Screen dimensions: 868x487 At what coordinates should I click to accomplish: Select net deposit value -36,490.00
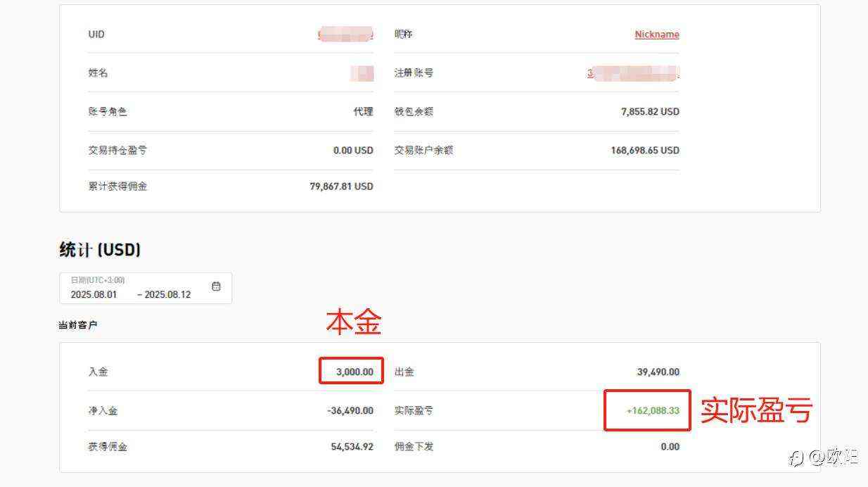coord(350,410)
